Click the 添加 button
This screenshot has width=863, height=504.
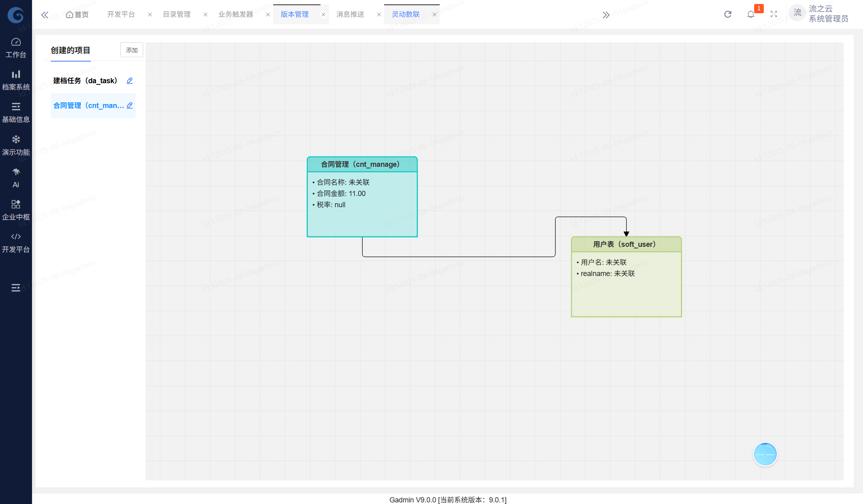coord(132,50)
